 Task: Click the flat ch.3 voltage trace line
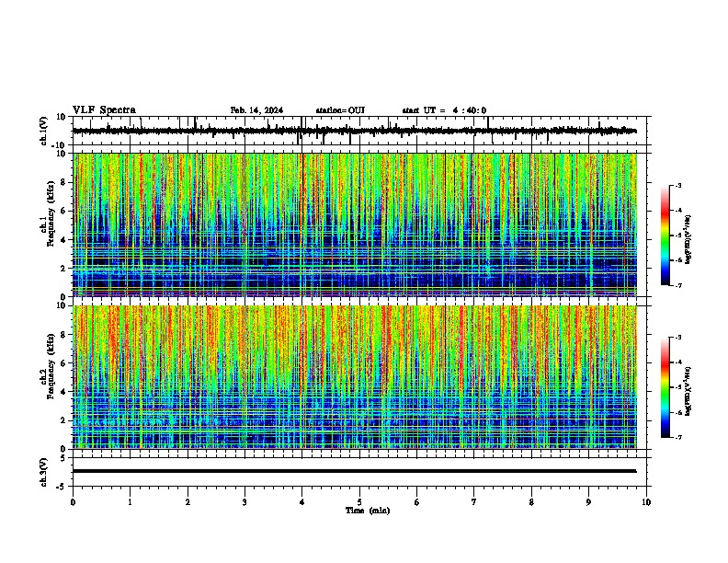click(355, 471)
